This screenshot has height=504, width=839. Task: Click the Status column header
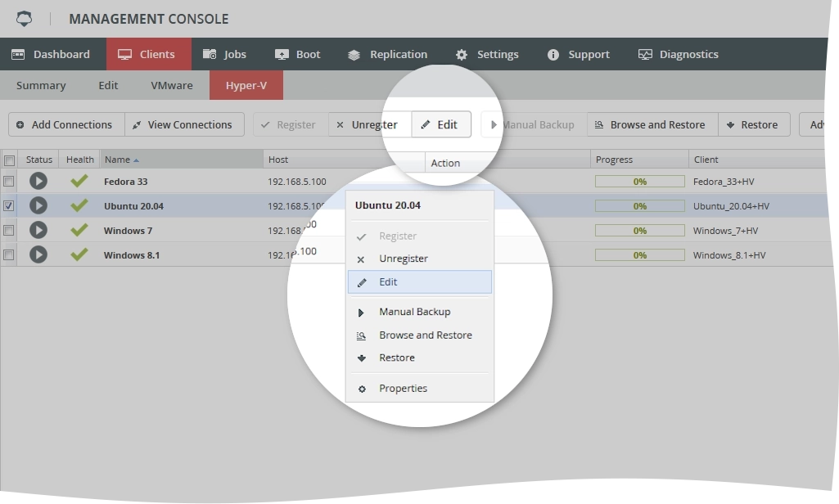coord(39,160)
